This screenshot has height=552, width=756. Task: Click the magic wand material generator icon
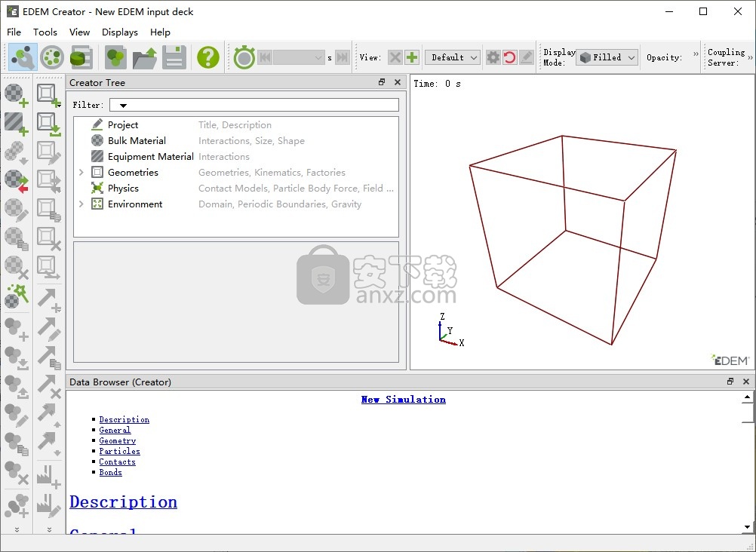[17, 296]
